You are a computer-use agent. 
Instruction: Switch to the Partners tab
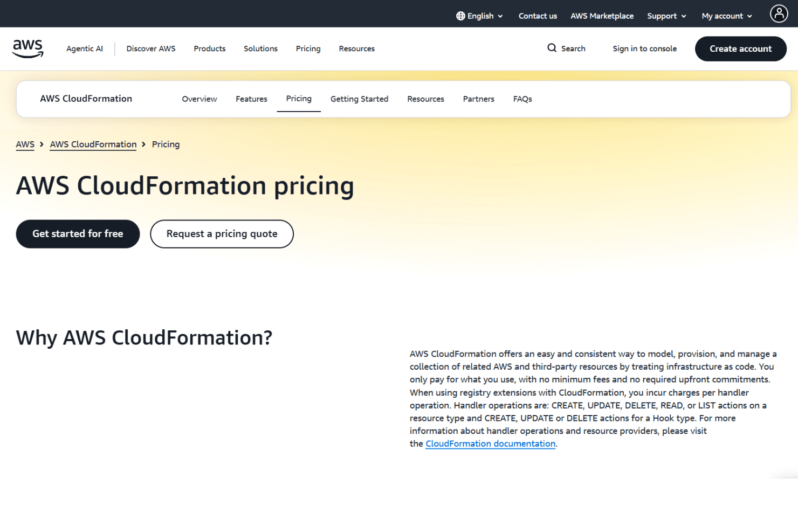[x=478, y=99]
